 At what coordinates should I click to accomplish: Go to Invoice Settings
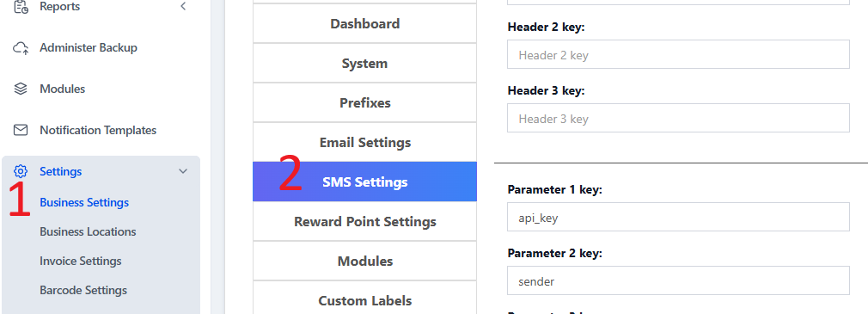pyautogui.click(x=81, y=261)
